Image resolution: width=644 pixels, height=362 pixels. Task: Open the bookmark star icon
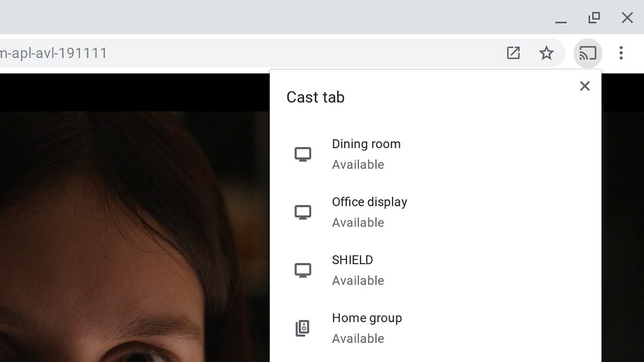547,53
